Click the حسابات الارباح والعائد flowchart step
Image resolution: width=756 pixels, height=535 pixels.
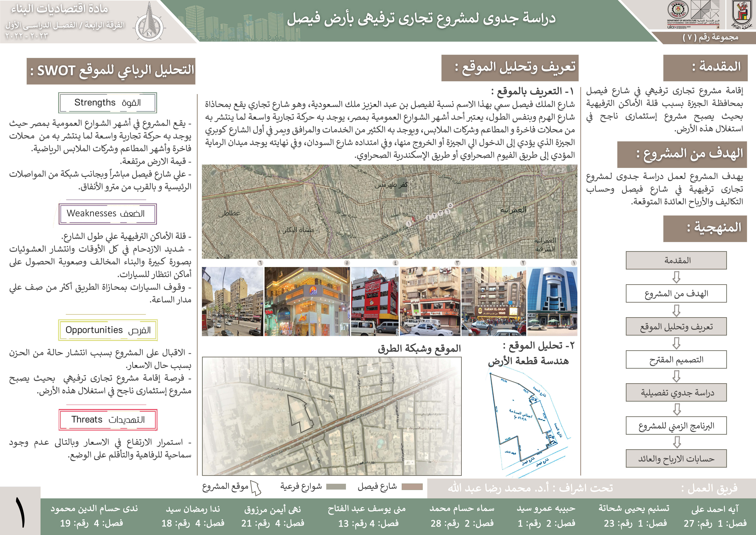pyautogui.click(x=676, y=459)
